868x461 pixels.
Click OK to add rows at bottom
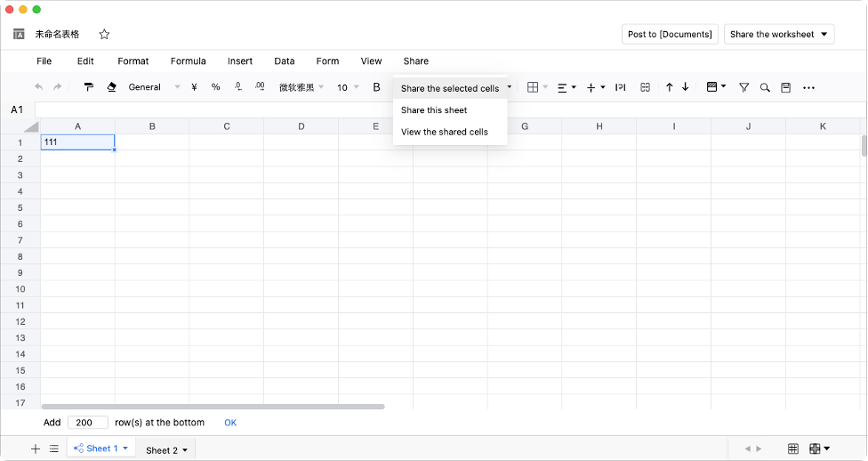(x=230, y=423)
